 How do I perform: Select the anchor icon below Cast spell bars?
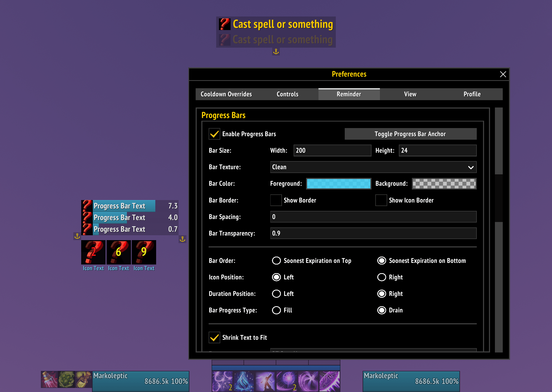point(276,51)
